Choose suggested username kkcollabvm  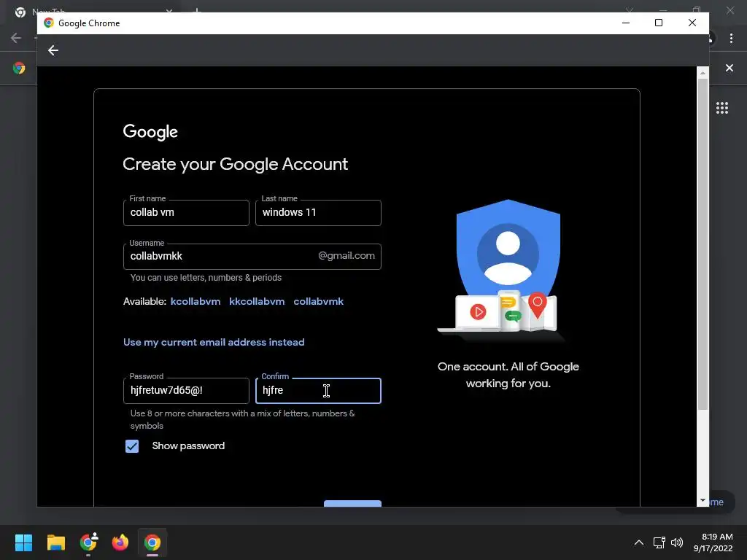click(x=257, y=301)
